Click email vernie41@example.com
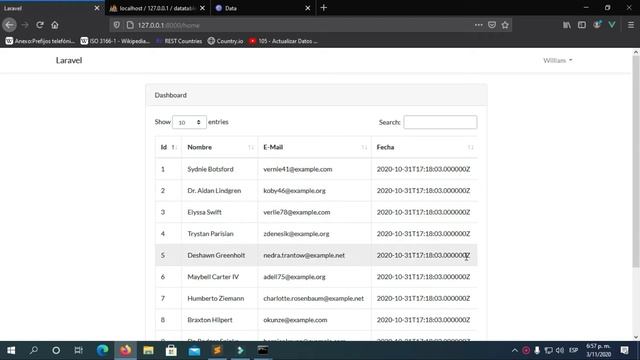The height and width of the screenshot is (360, 640). [298, 169]
